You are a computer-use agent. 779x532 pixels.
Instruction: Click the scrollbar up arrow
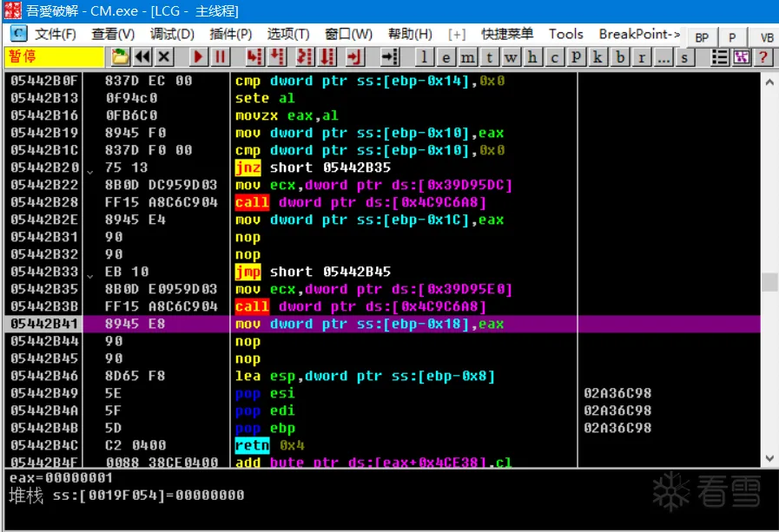click(769, 82)
